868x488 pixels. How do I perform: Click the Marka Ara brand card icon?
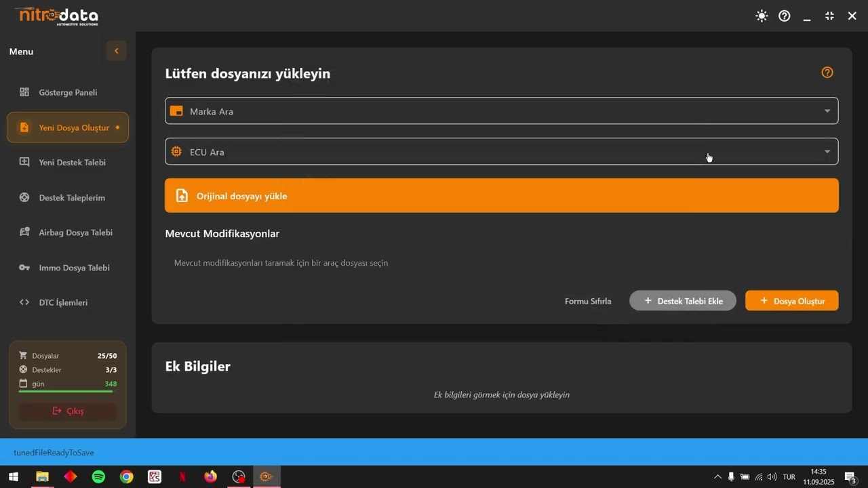tap(176, 111)
